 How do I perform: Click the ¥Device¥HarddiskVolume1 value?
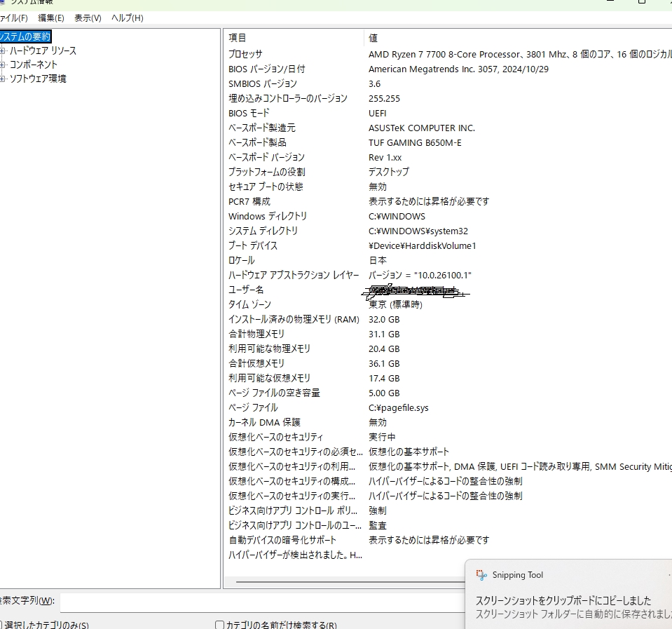click(422, 245)
